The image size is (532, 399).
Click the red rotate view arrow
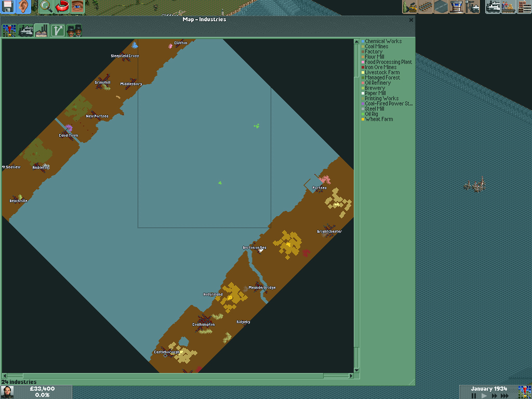coord(62,6)
